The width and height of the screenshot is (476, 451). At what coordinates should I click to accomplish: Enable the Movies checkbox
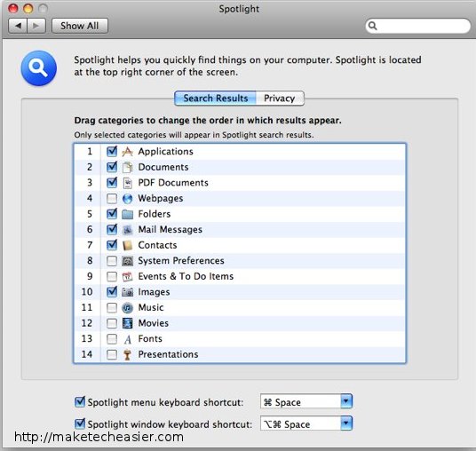pyautogui.click(x=112, y=323)
